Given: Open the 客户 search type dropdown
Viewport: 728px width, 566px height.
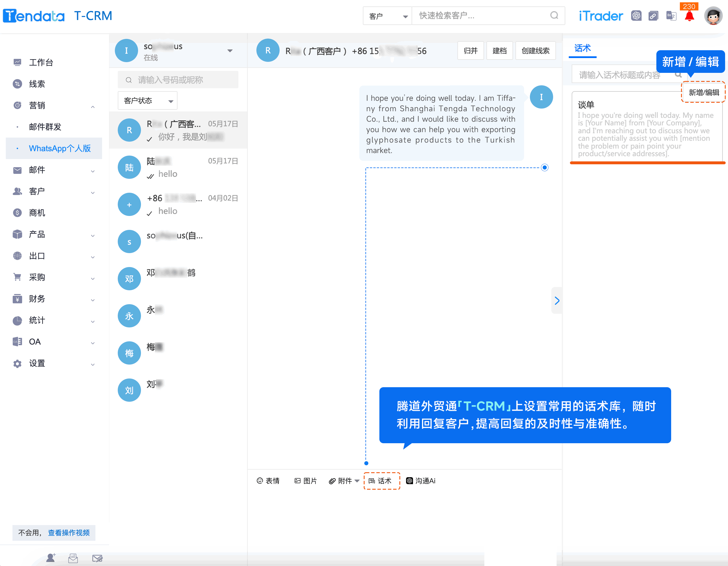Looking at the screenshot, I should point(387,16).
